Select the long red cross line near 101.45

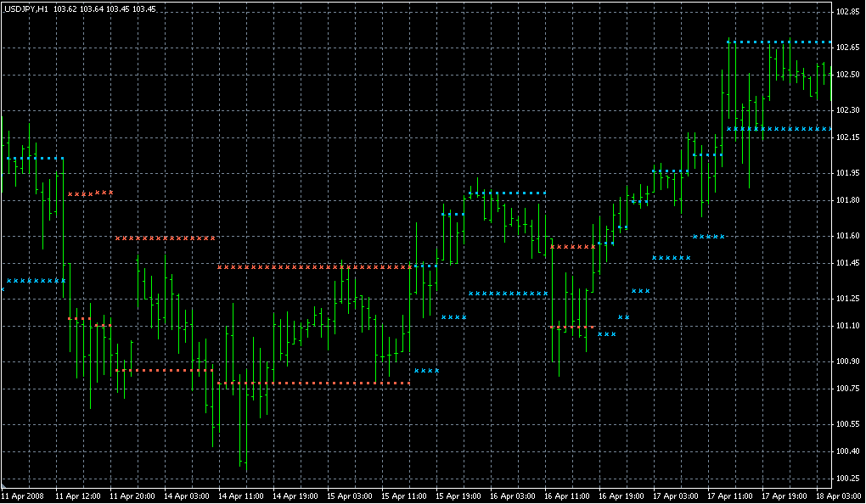coord(314,267)
